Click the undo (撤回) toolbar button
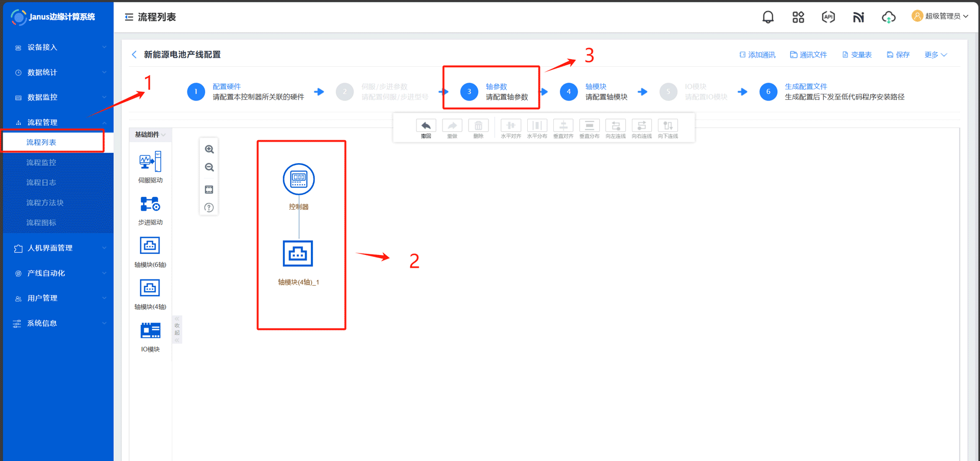 click(x=426, y=127)
